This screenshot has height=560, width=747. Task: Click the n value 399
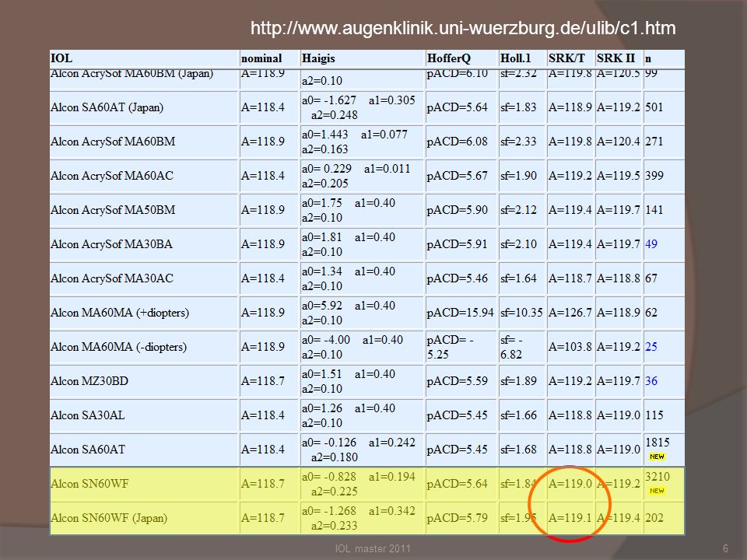(x=654, y=175)
